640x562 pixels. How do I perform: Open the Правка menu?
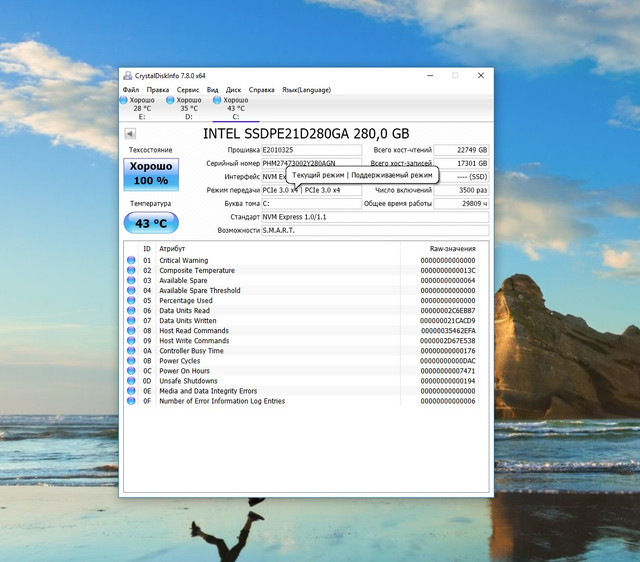click(x=158, y=90)
